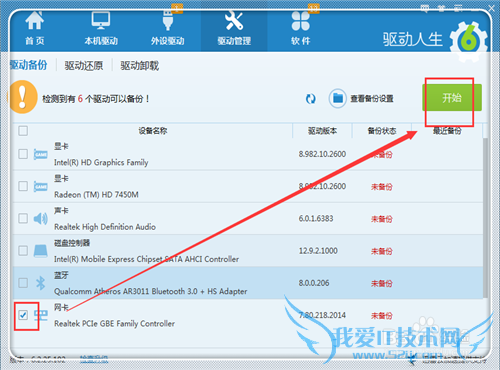Click the 驱动版本 column header
This screenshot has height=370, width=500.
[322, 131]
